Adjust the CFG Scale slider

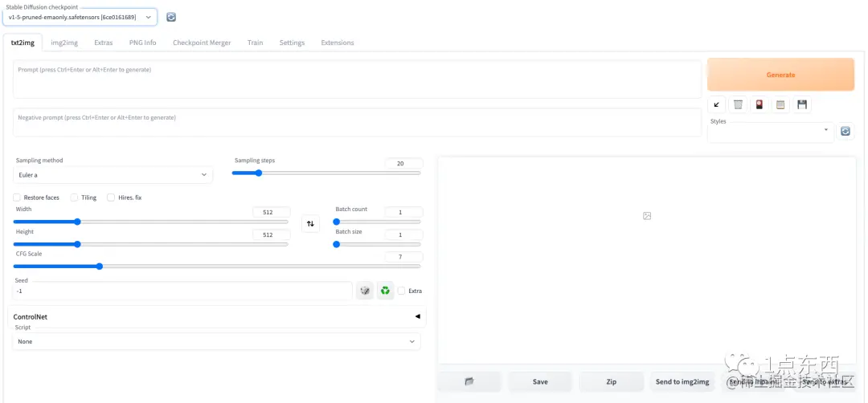point(216,267)
